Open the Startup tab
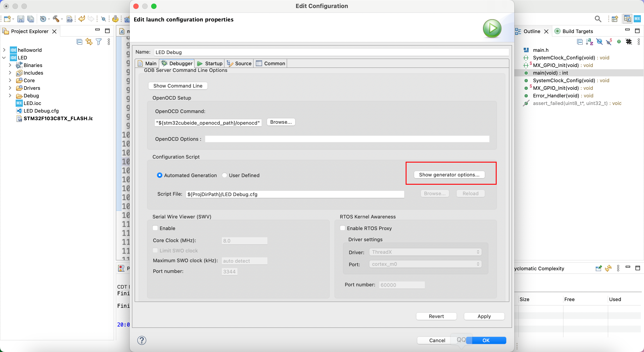 (210, 63)
